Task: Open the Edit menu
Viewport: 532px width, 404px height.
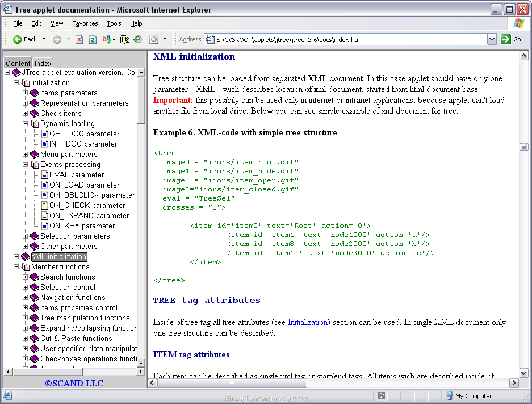Action: (36, 23)
